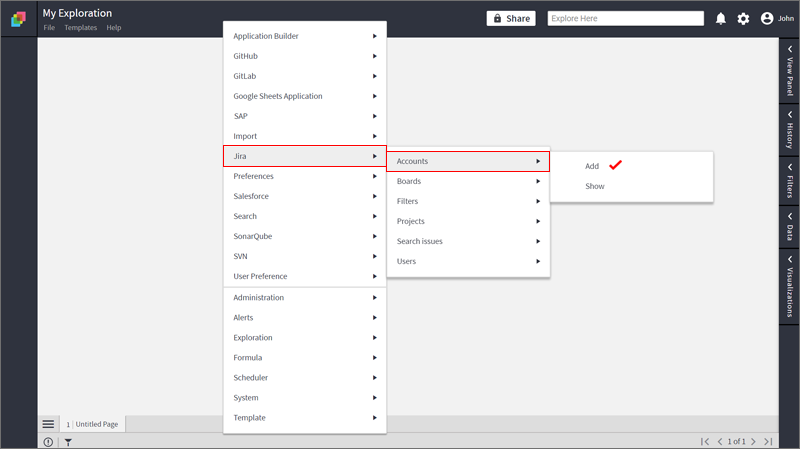Open SVN submenu
800x449 pixels.
305,256
